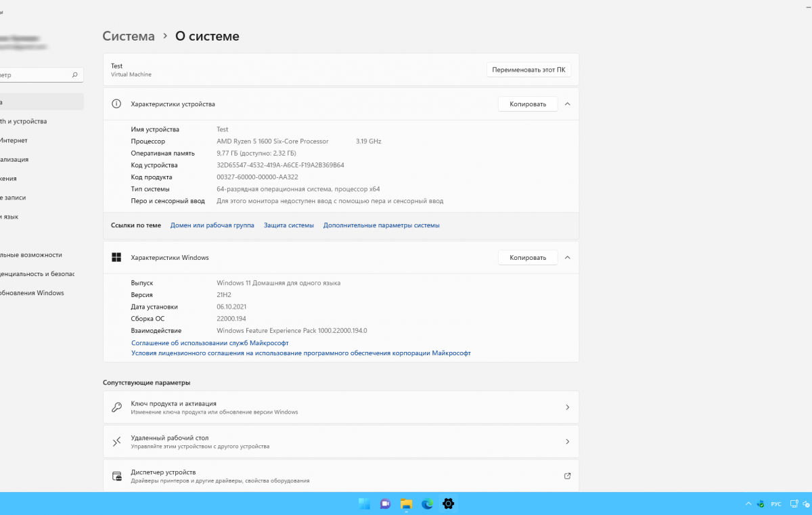Click the device ID starting with 32D65547
The height and width of the screenshot is (515, 812).
pyautogui.click(x=280, y=165)
